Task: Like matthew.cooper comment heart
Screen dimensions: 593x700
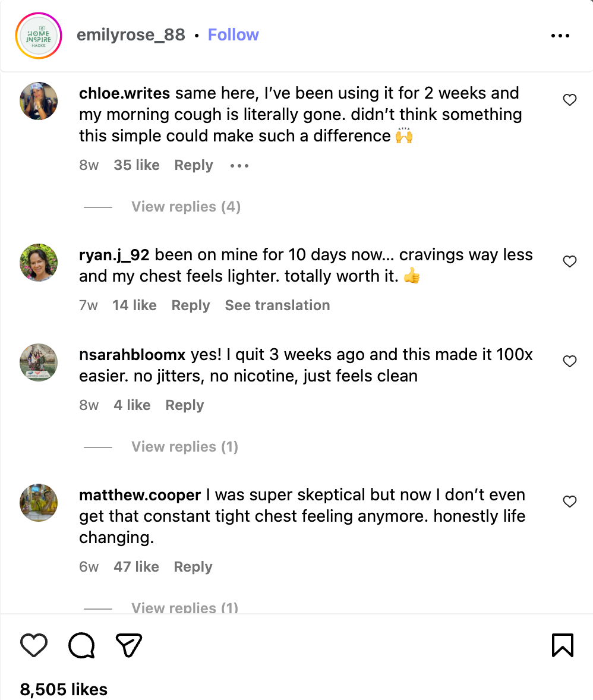Action: coord(570,502)
